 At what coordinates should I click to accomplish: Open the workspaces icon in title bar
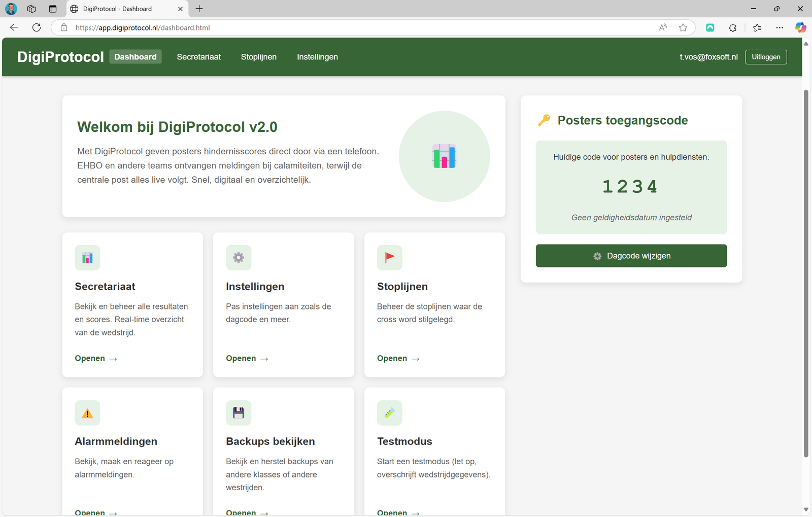pos(31,9)
